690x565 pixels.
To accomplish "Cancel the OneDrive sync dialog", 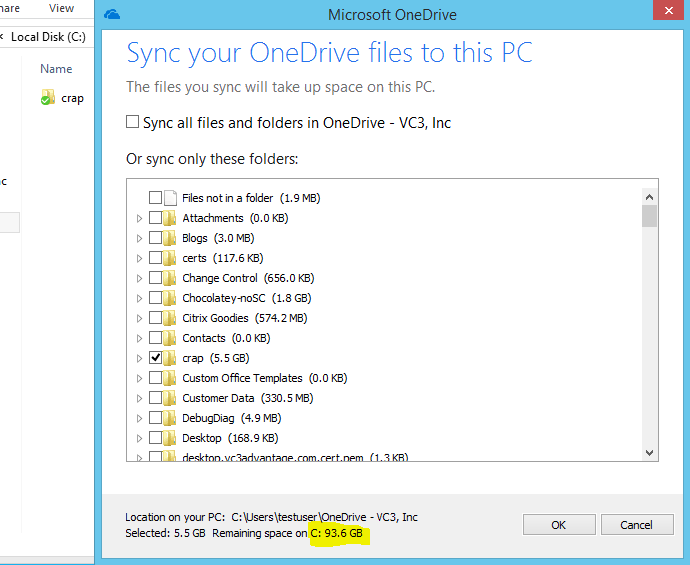I will 637,525.
